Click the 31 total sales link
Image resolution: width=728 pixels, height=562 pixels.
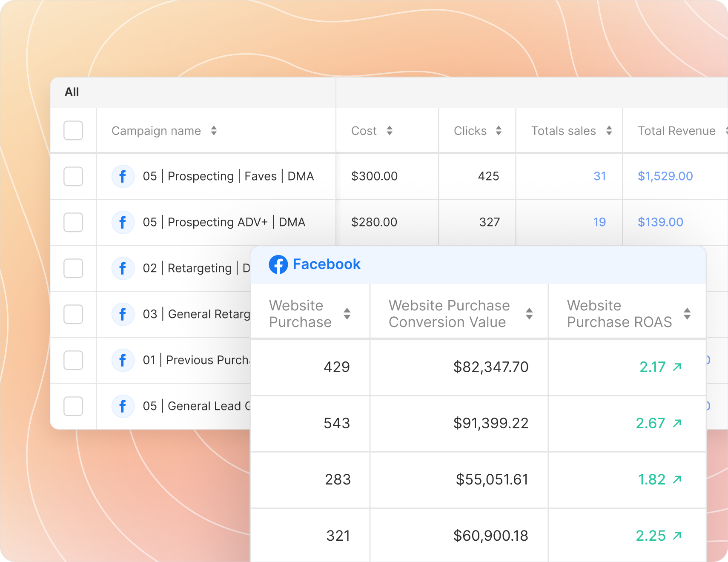point(599,176)
